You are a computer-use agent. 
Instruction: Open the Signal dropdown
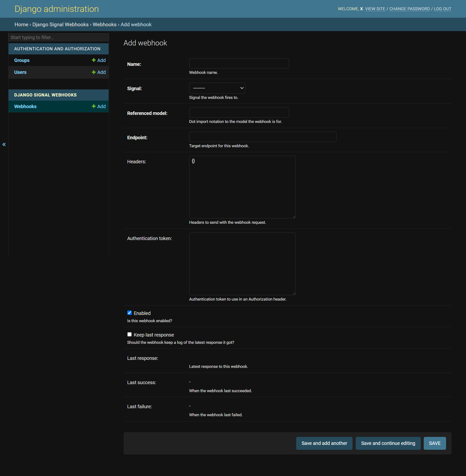pyautogui.click(x=217, y=88)
